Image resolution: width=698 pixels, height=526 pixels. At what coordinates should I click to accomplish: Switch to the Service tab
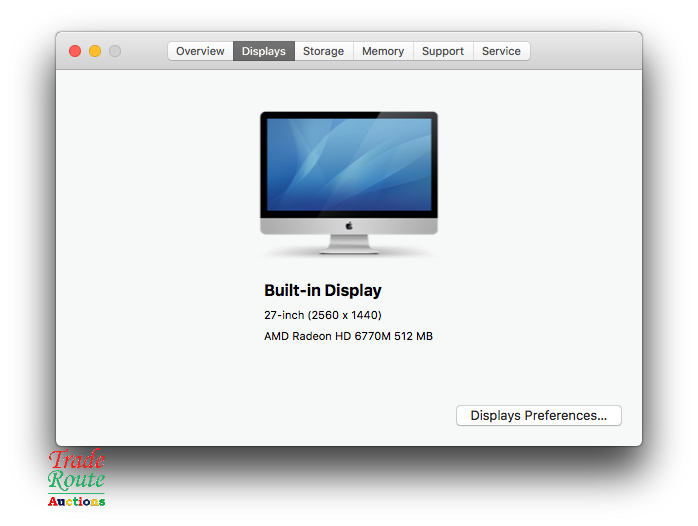(501, 51)
